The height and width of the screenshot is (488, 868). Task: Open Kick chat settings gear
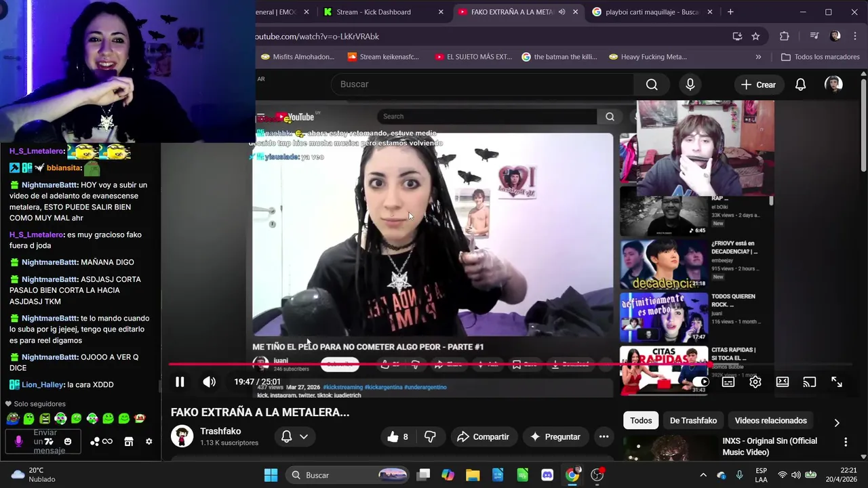tap(149, 442)
